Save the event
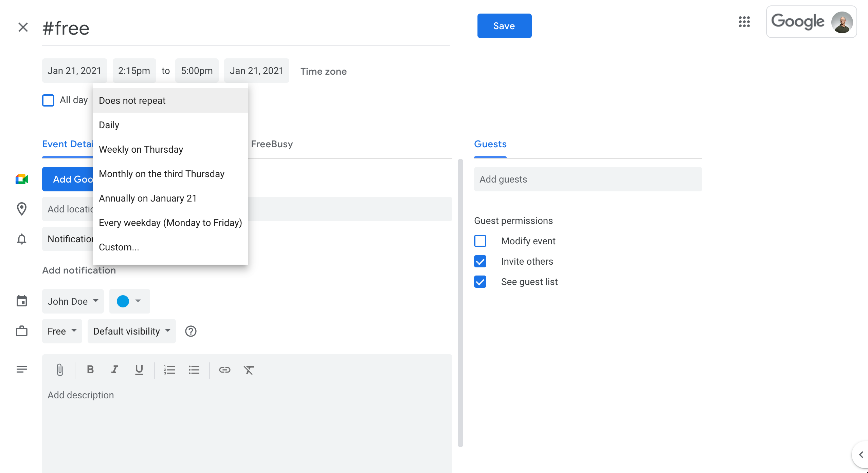 [x=504, y=26]
